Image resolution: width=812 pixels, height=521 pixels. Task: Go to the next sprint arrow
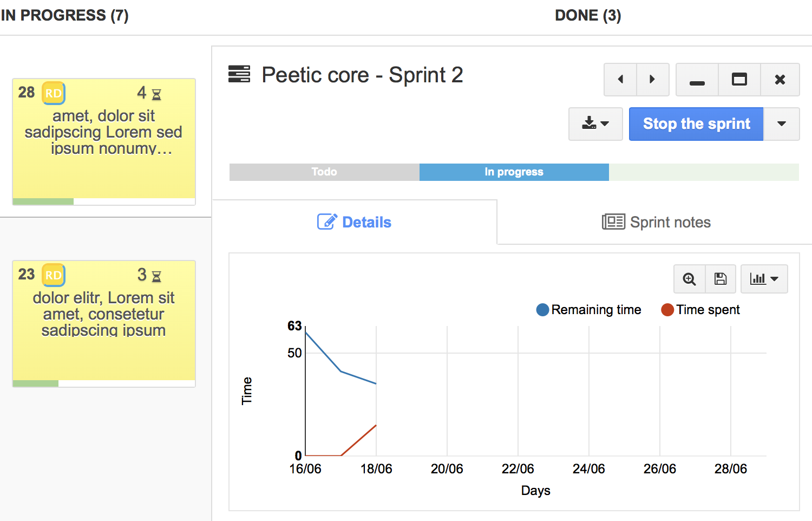[x=652, y=80]
